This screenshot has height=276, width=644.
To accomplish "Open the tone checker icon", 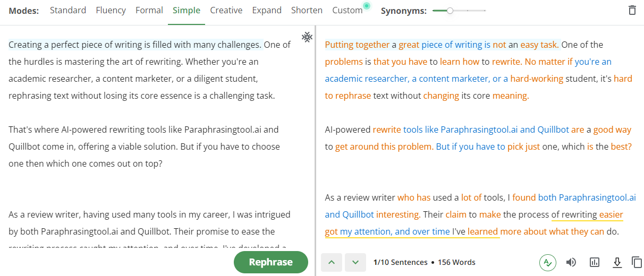I will pyautogui.click(x=548, y=262).
